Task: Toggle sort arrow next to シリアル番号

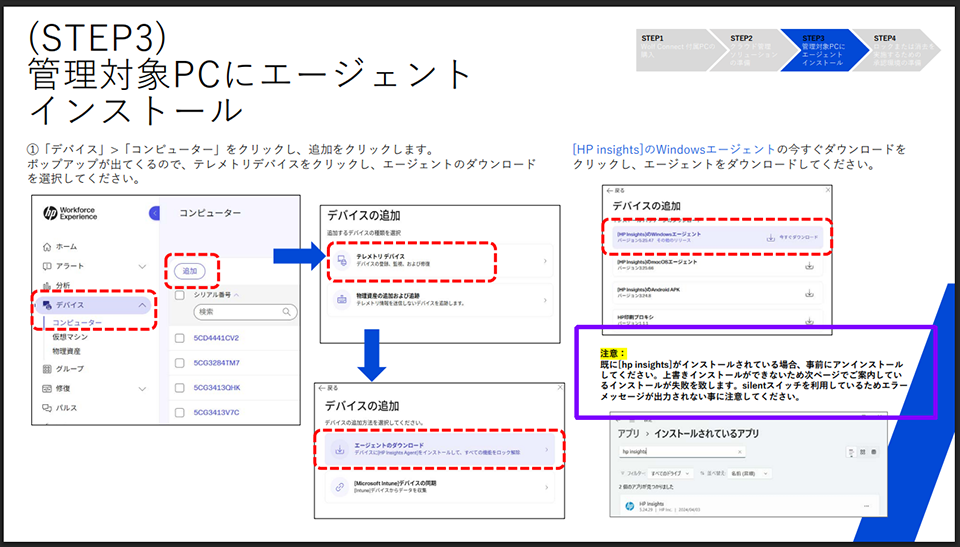Action: click(237, 295)
